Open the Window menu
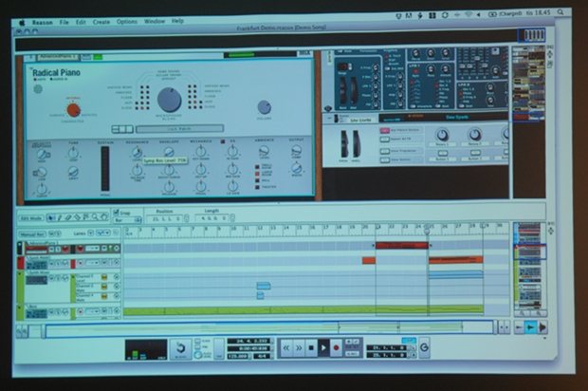The width and height of the screenshot is (588, 391). point(155,21)
